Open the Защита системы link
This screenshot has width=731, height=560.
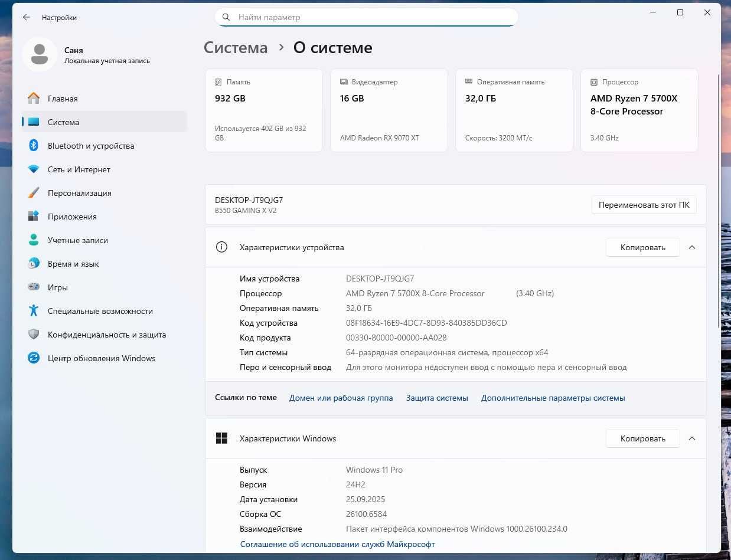pos(437,398)
